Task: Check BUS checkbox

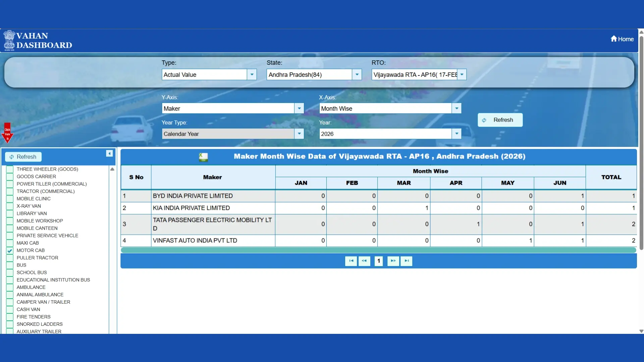Action: [10, 265]
